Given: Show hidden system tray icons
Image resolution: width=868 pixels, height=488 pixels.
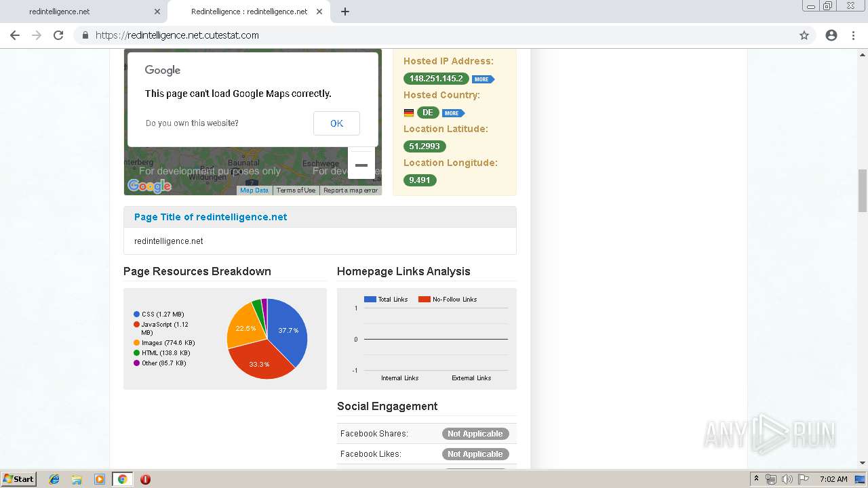Looking at the screenshot, I should (x=757, y=479).
